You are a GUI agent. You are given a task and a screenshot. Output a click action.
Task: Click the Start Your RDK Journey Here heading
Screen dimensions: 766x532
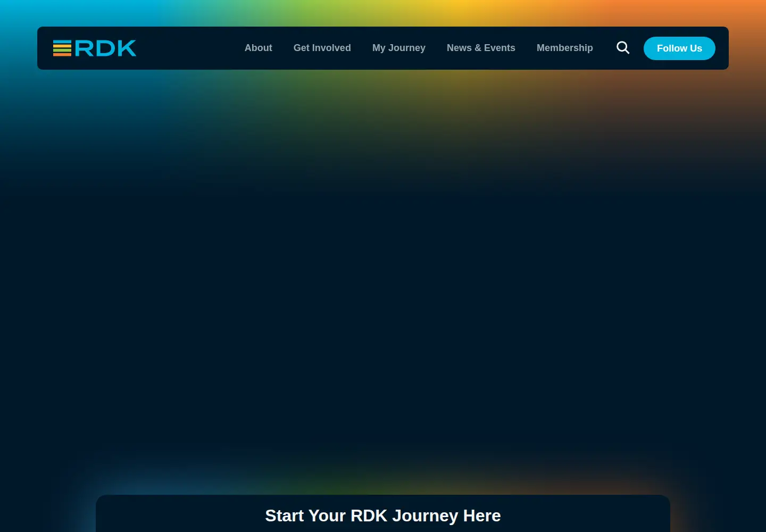[x=383, y=516]
